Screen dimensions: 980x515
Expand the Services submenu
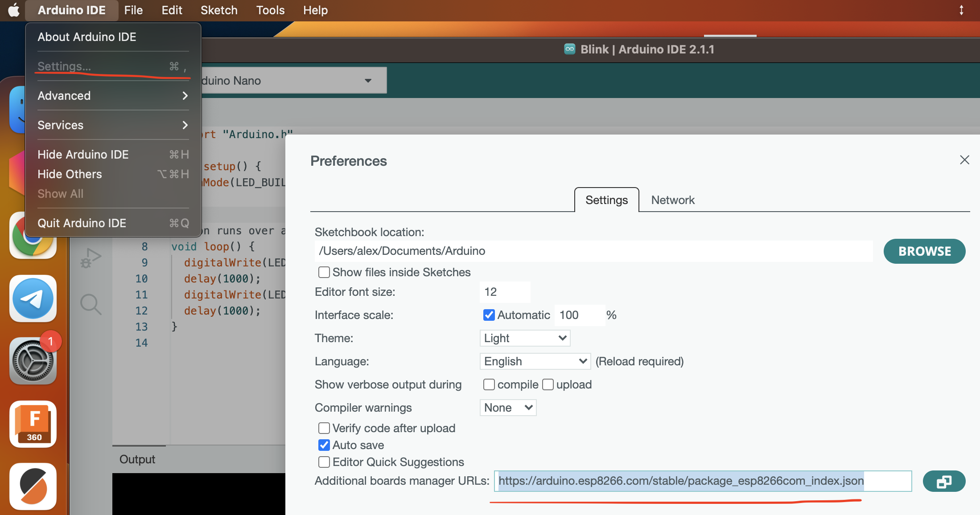113,125
